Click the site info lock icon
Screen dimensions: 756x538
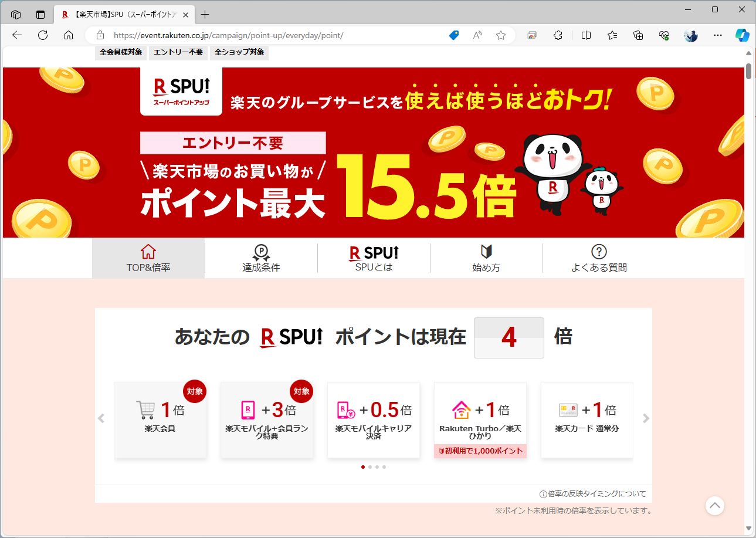coord(100,35)
